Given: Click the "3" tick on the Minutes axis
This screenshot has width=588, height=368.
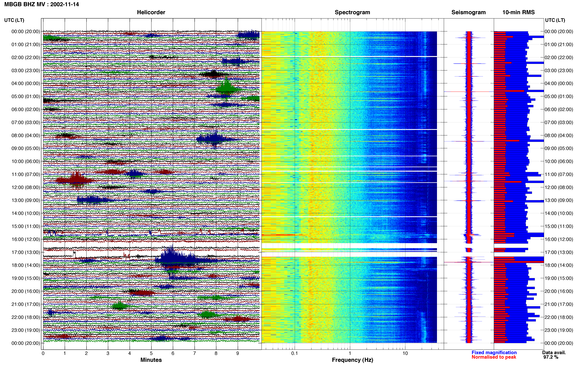Looking at the screenshot, I should [108, 353].
